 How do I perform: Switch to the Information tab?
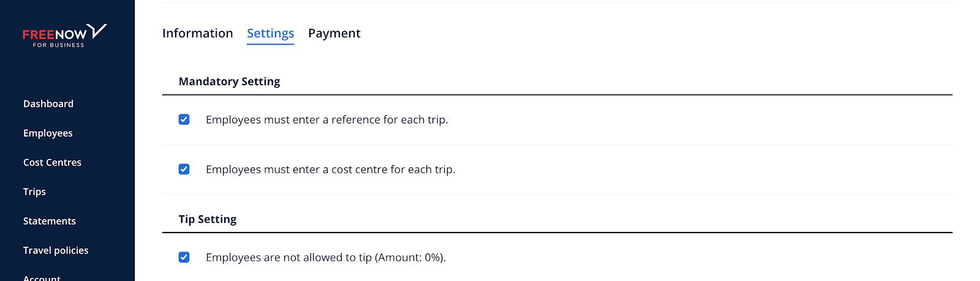tap(197, 33)
